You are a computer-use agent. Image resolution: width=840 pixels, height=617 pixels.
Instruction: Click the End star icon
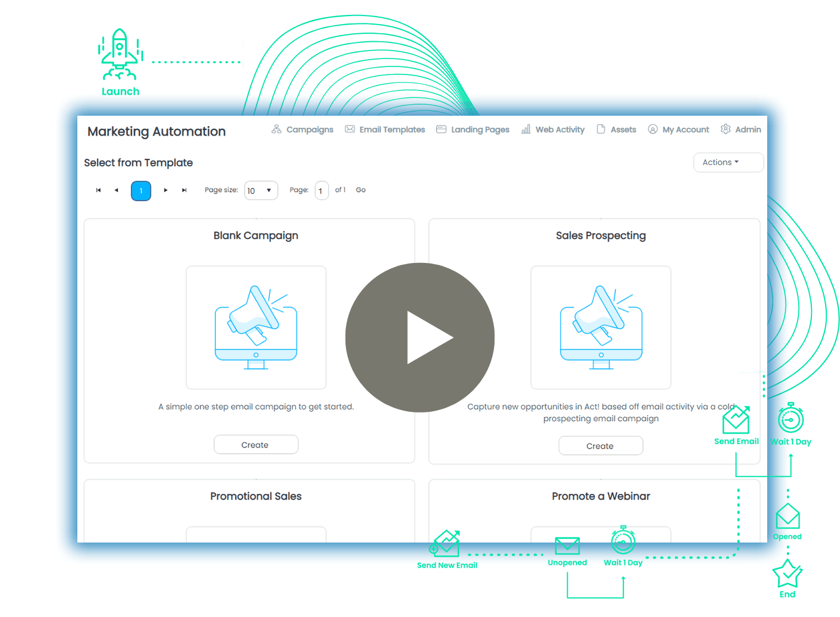coord(787,573)
